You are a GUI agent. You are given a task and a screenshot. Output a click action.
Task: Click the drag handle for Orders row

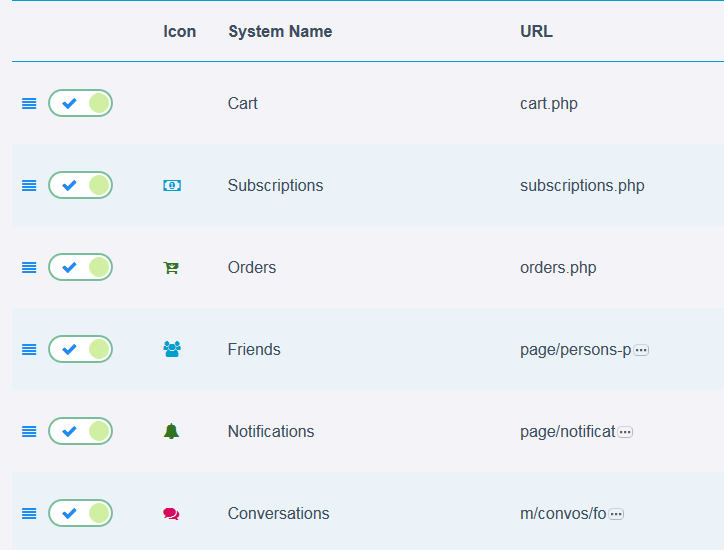click(29, 267)
